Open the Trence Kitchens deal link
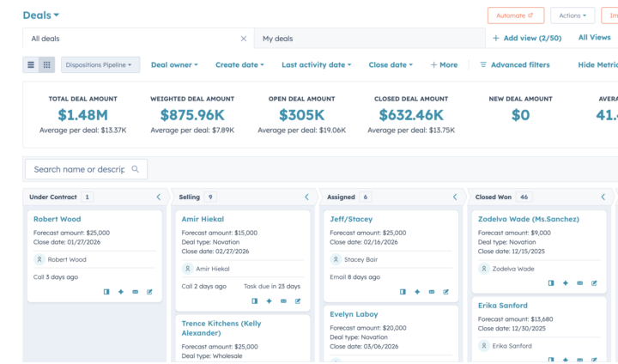Screen dimensions: 618x364 click(x=221, y=329)
